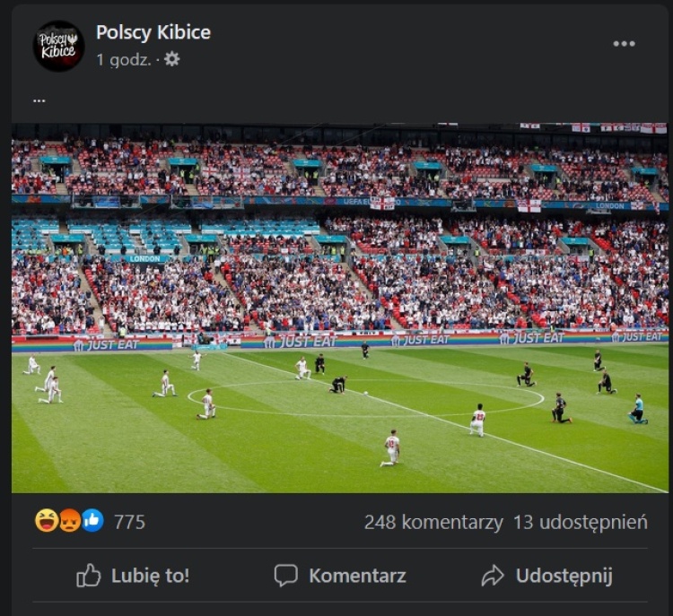Show who reacted via 775 count
The height and width of the screenshot is (616, 673).
(129, 522)
